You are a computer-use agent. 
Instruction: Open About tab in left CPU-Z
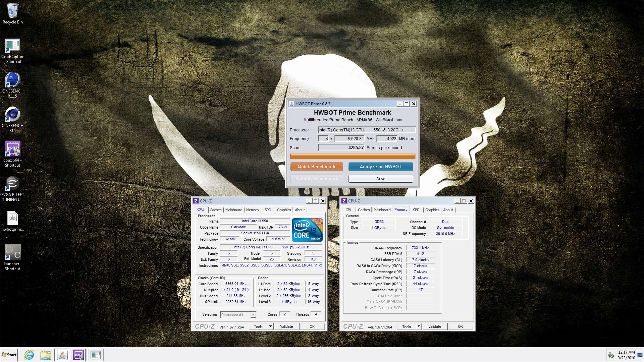coord(300,210)
